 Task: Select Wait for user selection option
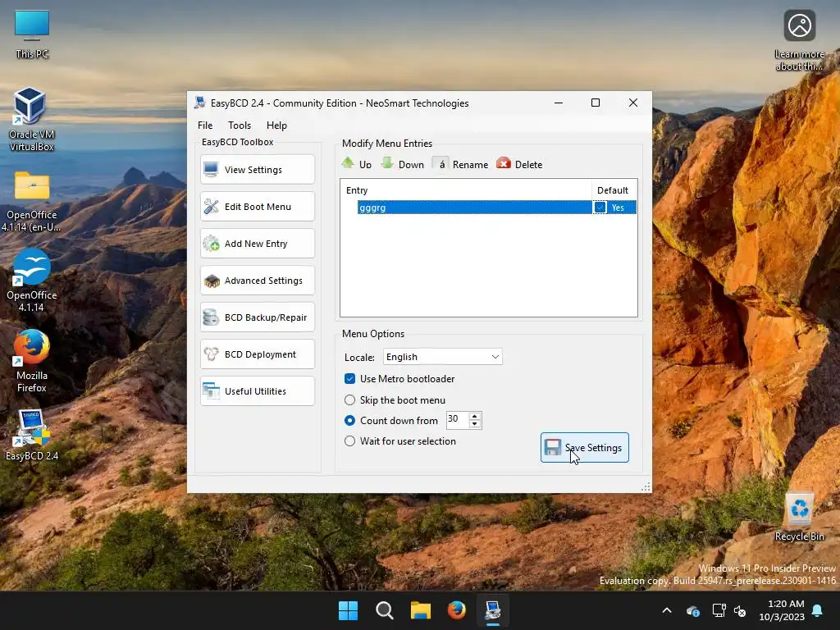point(349,441)
